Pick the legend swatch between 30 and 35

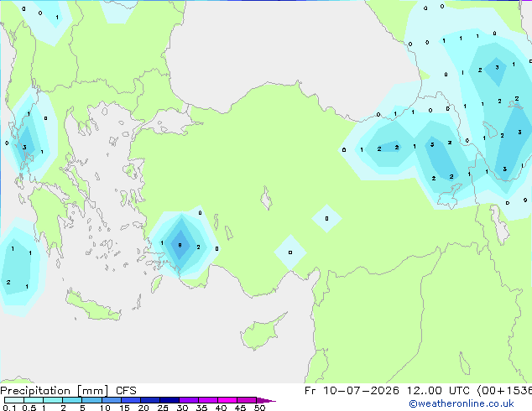[188, 400]
